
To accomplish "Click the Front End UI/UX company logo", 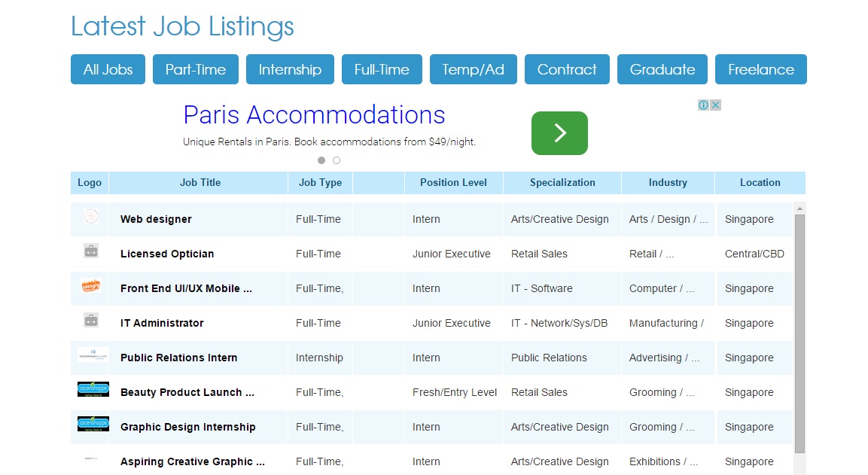I will [90, 286].
